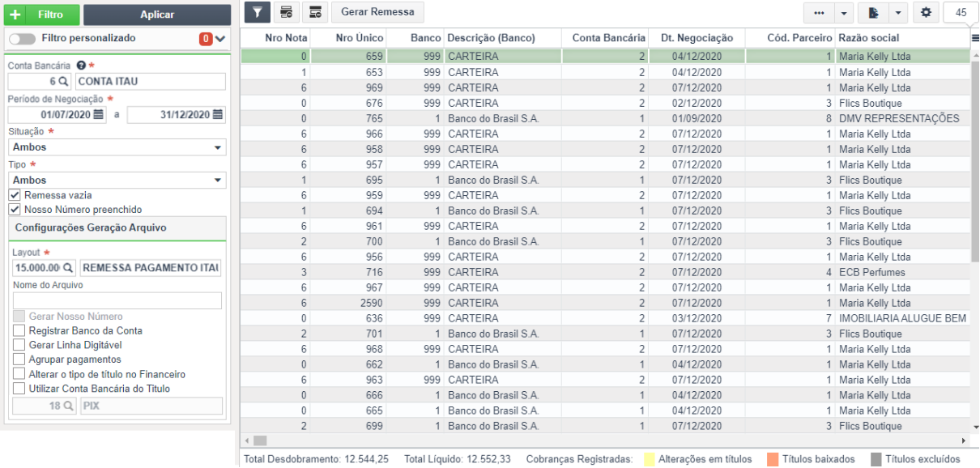The height and width of the screenshot is (468, 980).
Task: Expand the saved filters chevron beside red 0 badge
Action: [x=220, y=39]
